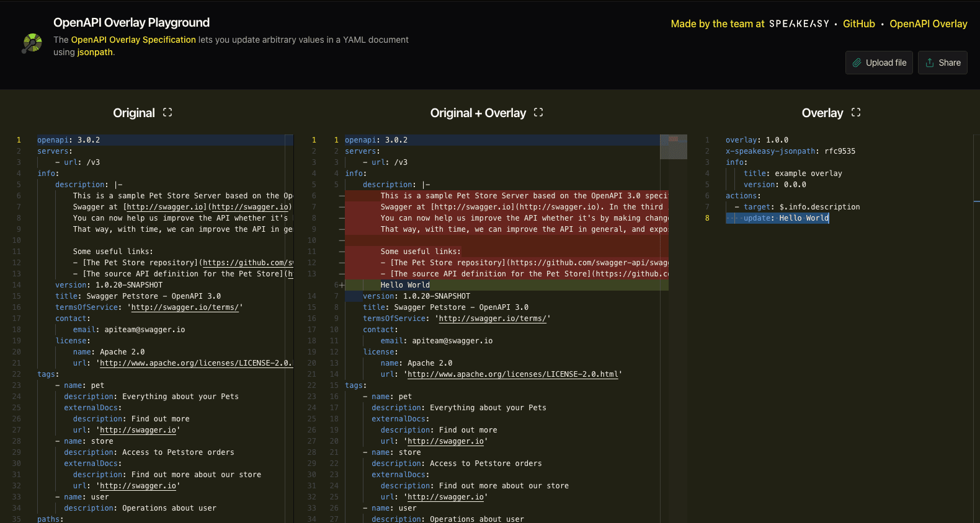Open the OpenAPI Overlay Specification link

pos(133,40)
